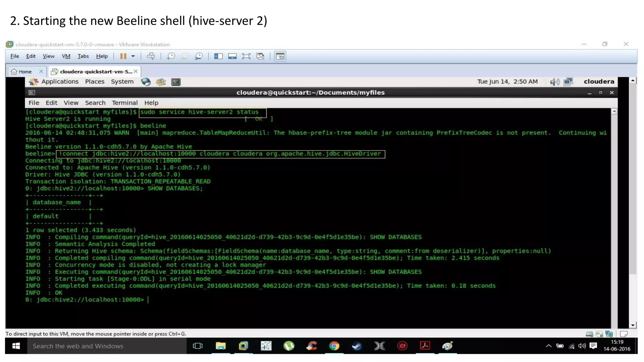
Task: Open the Terminal menu in terminal window
Action: click(x=125, y=103)
